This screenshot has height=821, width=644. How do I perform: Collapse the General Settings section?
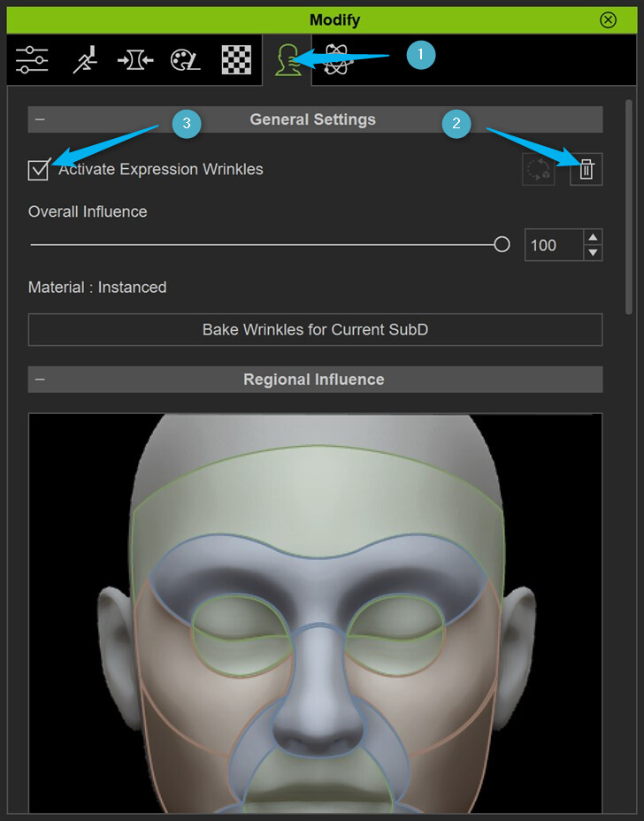point(41,119)
